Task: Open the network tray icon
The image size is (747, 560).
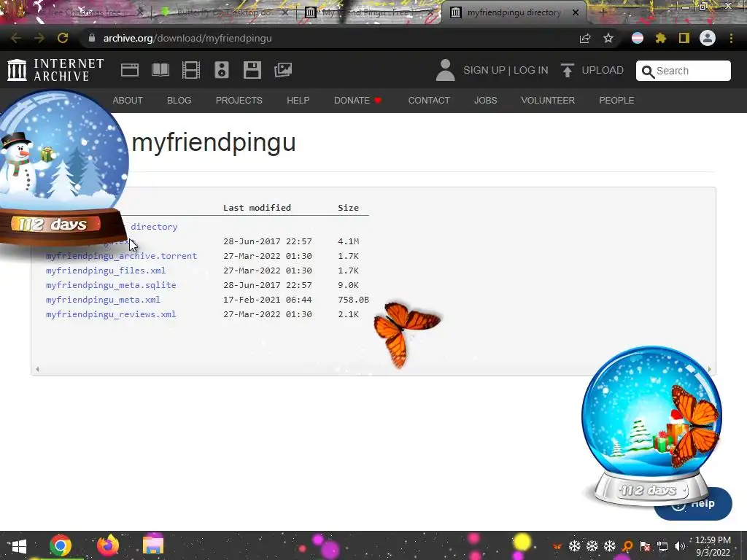Action: coord(662,546)
